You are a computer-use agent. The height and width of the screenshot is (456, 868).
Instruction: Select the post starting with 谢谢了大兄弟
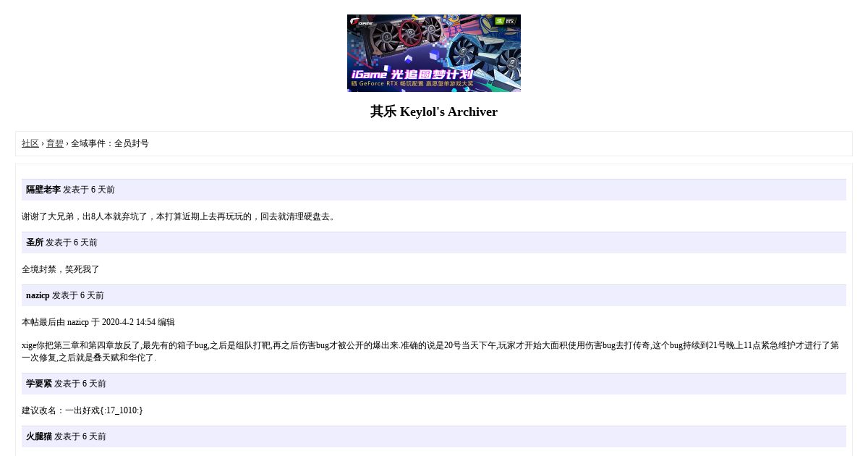tap(180, 216)
